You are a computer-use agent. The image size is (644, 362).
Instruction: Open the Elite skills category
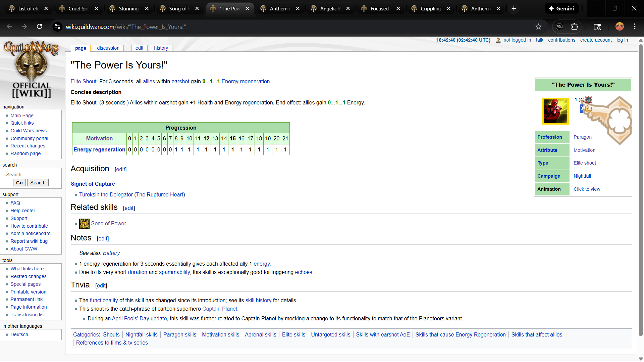coord(293,334)
